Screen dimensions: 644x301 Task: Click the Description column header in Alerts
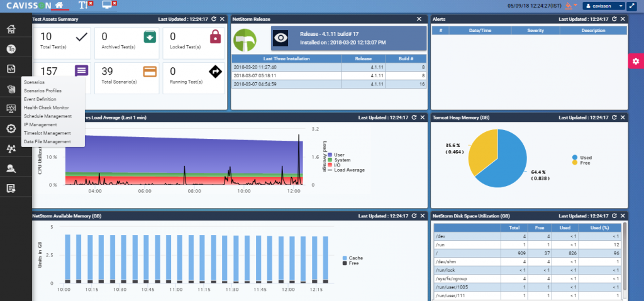point(593,30)
